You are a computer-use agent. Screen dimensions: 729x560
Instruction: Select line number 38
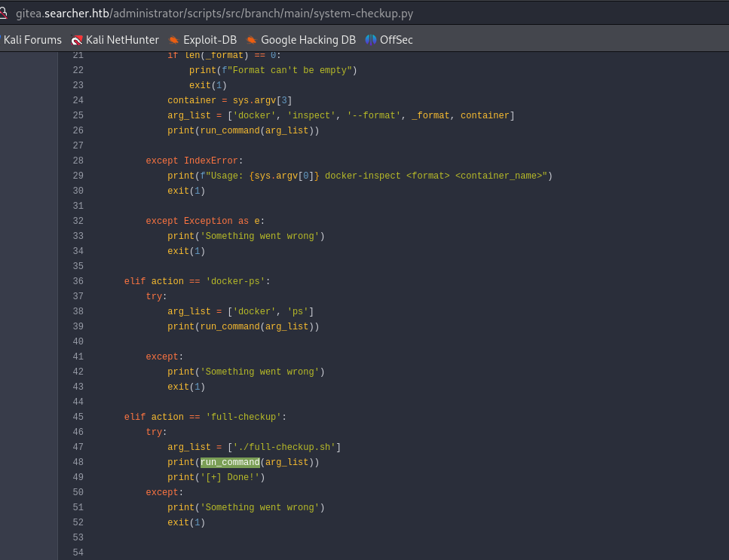click(x=78, y=311)
